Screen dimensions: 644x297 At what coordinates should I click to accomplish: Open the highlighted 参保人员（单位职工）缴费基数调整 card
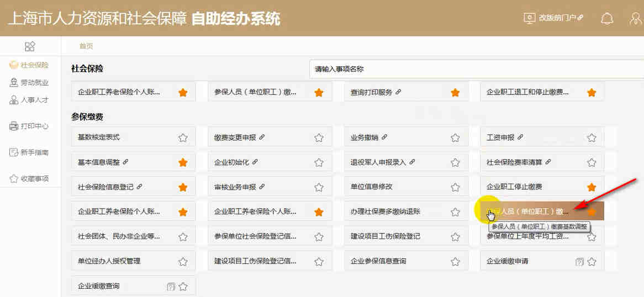pos(542,211)
